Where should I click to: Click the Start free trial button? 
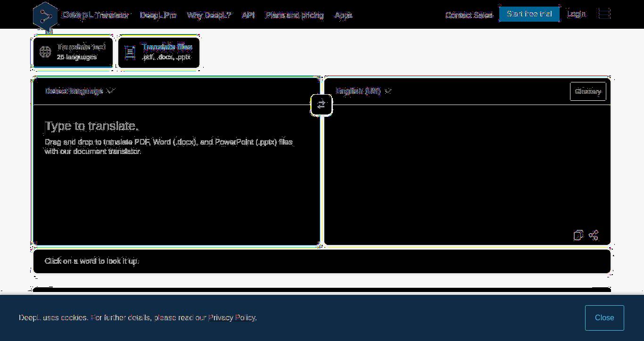529,14
